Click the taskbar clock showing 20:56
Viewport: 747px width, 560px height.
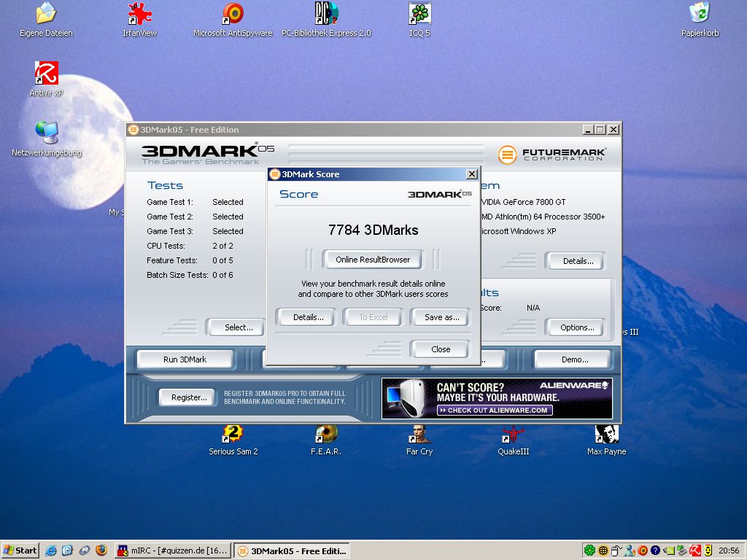coord(729,551)
